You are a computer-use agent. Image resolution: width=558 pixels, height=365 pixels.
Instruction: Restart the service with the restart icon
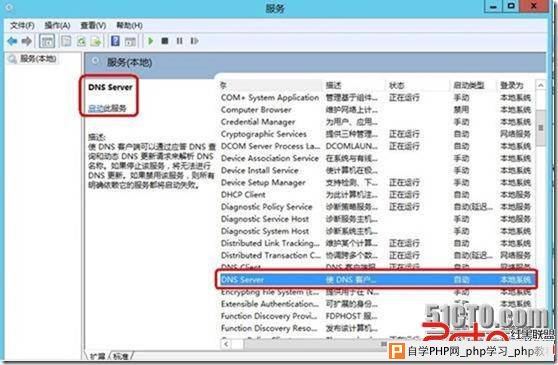coord(194,41)
